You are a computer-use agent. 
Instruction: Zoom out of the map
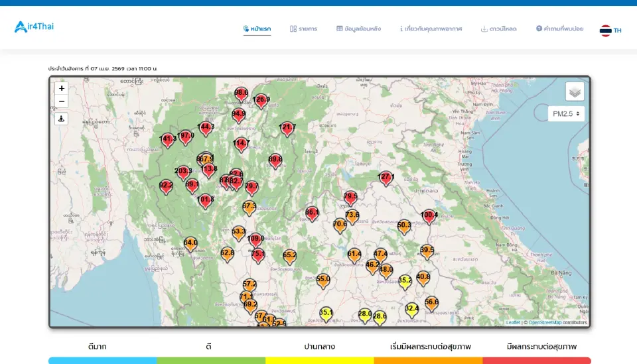[62, 101]
